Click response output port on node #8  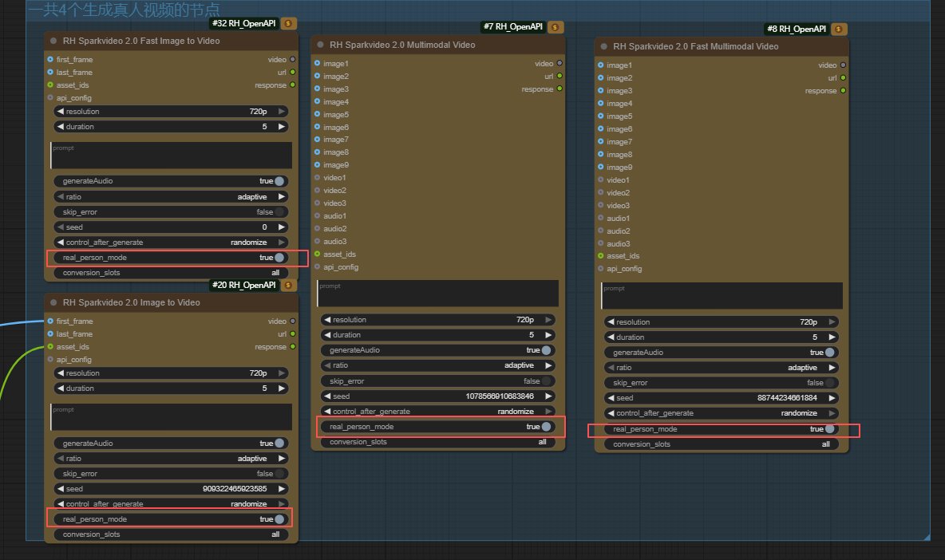(843, 91)
